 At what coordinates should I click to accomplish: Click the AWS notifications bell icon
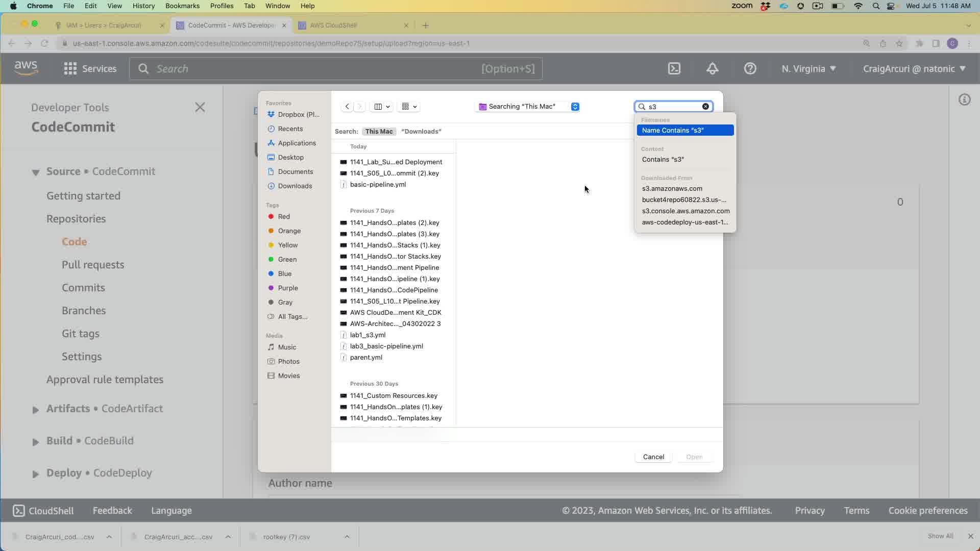point(713,68)
